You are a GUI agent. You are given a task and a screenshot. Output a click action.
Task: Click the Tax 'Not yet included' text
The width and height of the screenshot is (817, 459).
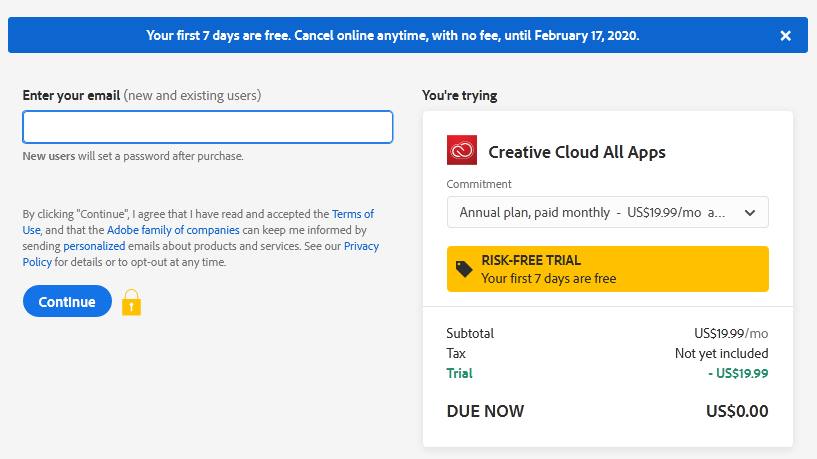[721, 353]
